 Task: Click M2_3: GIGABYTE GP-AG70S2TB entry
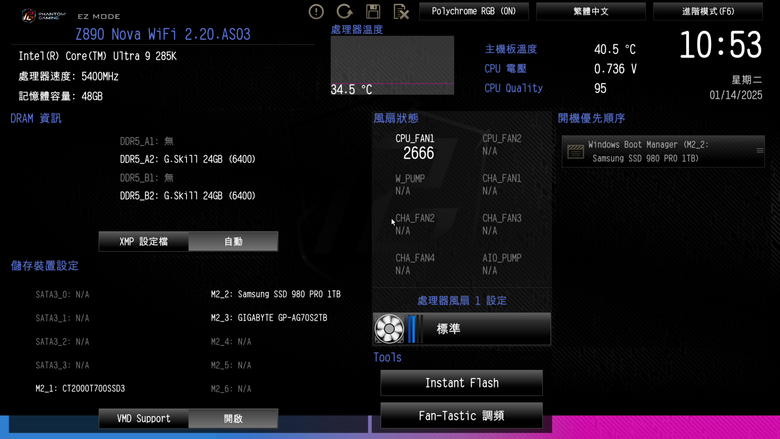click(x=269, y=318)
